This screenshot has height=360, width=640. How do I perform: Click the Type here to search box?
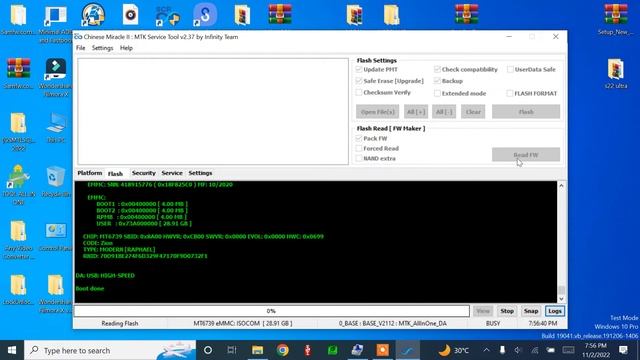110,350
